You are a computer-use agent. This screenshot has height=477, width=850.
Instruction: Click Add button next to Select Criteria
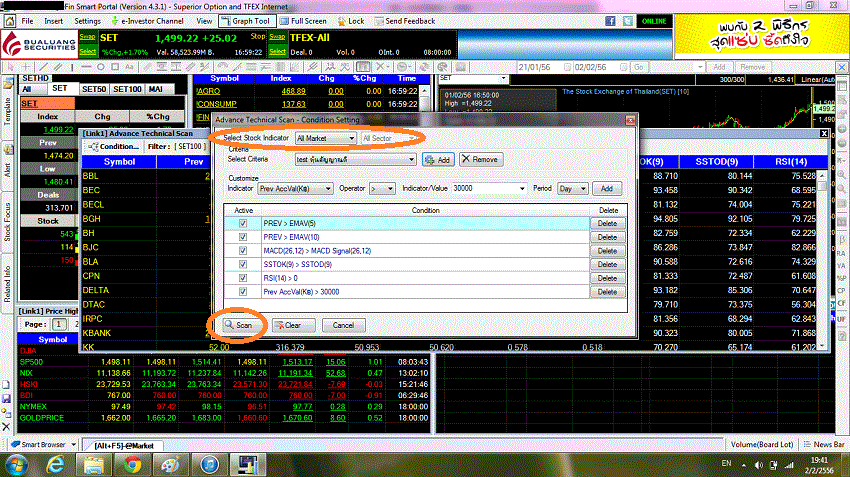tap(438, 160)
